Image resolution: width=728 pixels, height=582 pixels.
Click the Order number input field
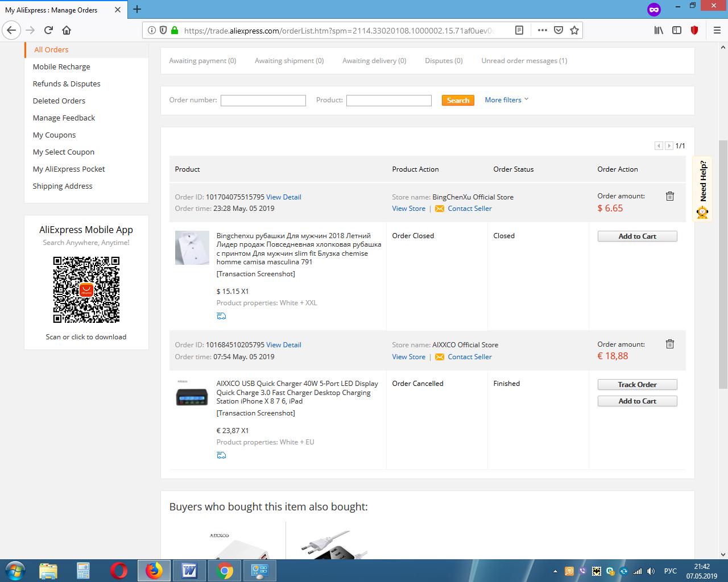(263, 101)
